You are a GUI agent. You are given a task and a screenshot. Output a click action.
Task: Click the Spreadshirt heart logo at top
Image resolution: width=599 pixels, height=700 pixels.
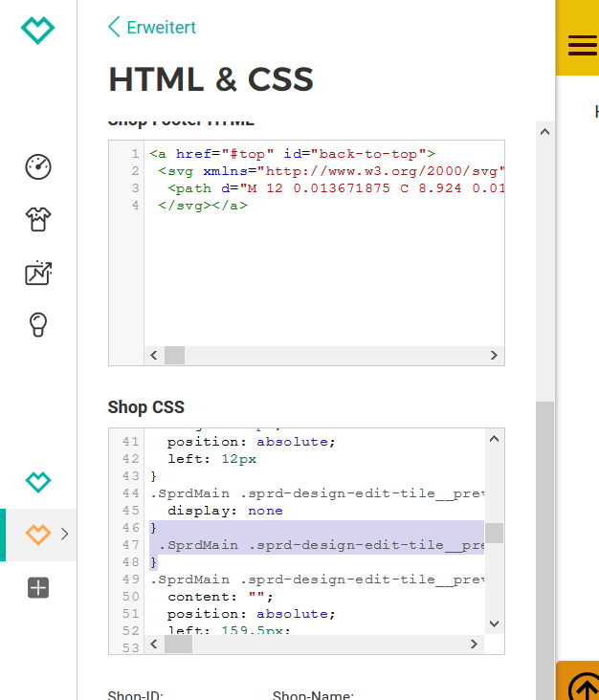point(38,30)
